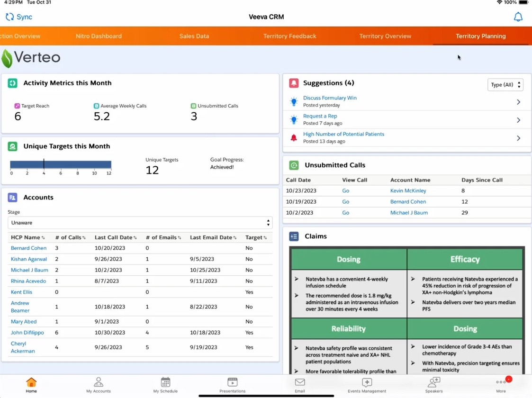Click the Suggestions bell panel icon

(294, 83)
